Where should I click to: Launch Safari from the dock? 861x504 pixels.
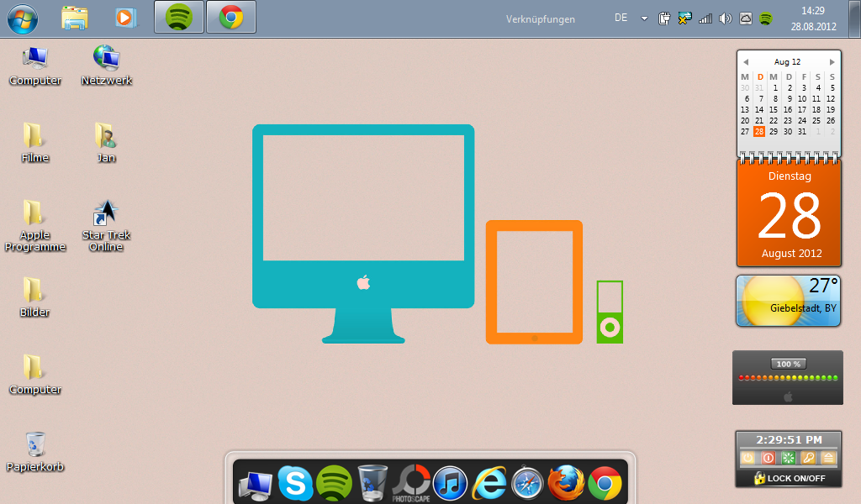(x=528, y=484)
